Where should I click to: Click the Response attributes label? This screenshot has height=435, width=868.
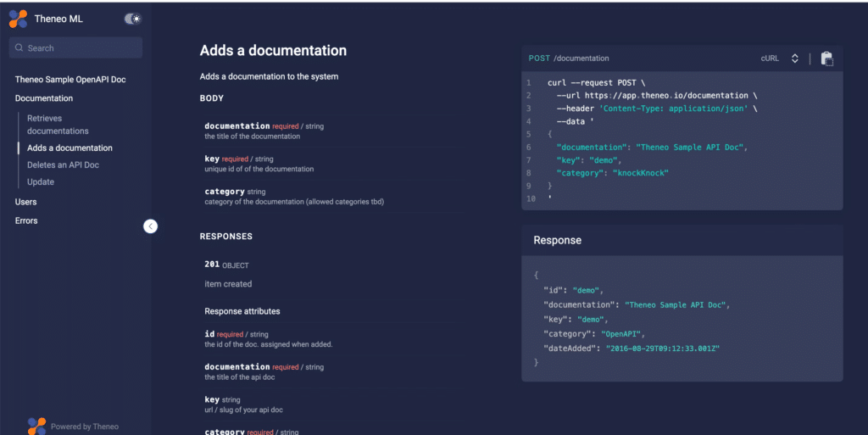click(x=242, y=311)
